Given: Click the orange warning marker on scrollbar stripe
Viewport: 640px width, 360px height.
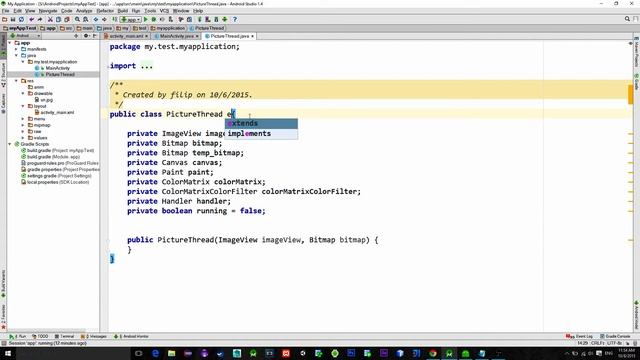Looking at the screenshot, I should [631, 95].
